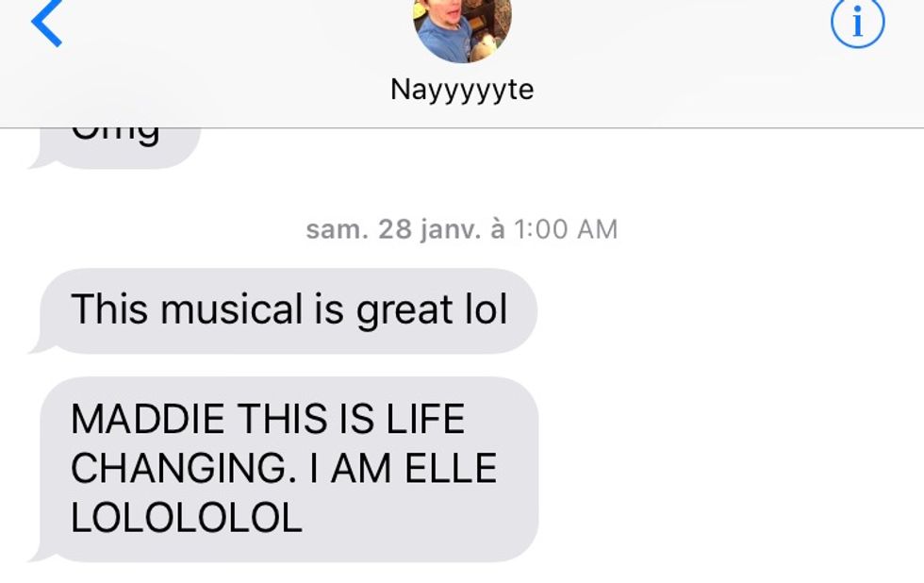The width and height of the screenshot is (924, 583).
Task: Open the conversation info icon
Action: 857,23
